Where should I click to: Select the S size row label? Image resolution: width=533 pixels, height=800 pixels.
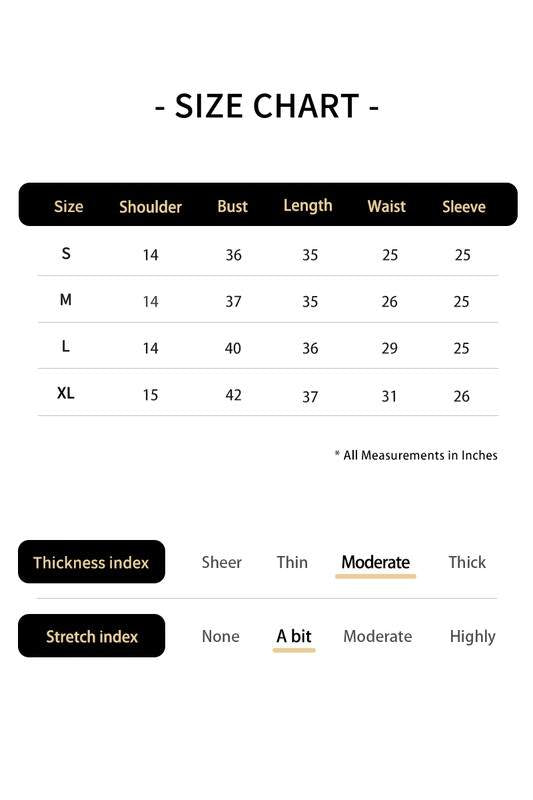[66, 253]
